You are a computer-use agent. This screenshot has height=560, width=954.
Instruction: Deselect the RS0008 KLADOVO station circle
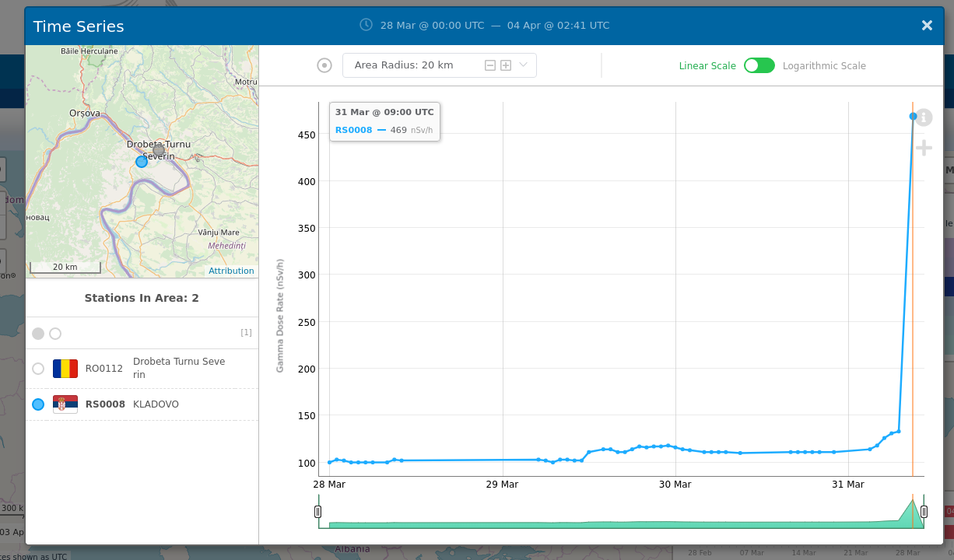tap(38, 404)
